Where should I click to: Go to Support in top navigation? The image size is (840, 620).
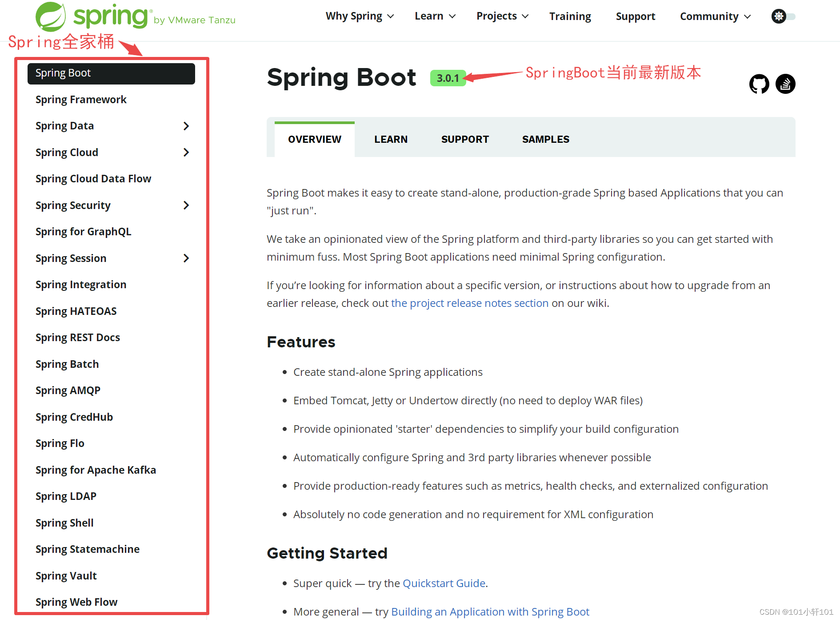[635, 16]
